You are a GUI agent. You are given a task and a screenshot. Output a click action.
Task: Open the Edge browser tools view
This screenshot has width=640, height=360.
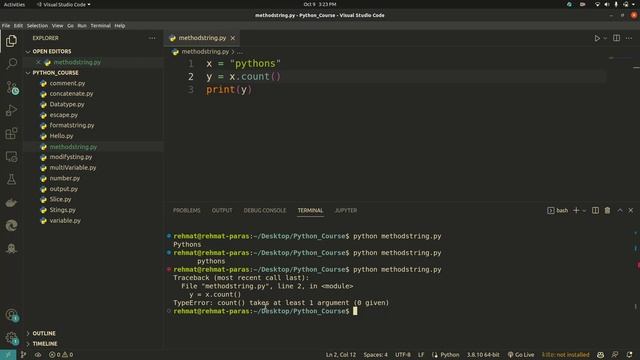tap(11, 225)
